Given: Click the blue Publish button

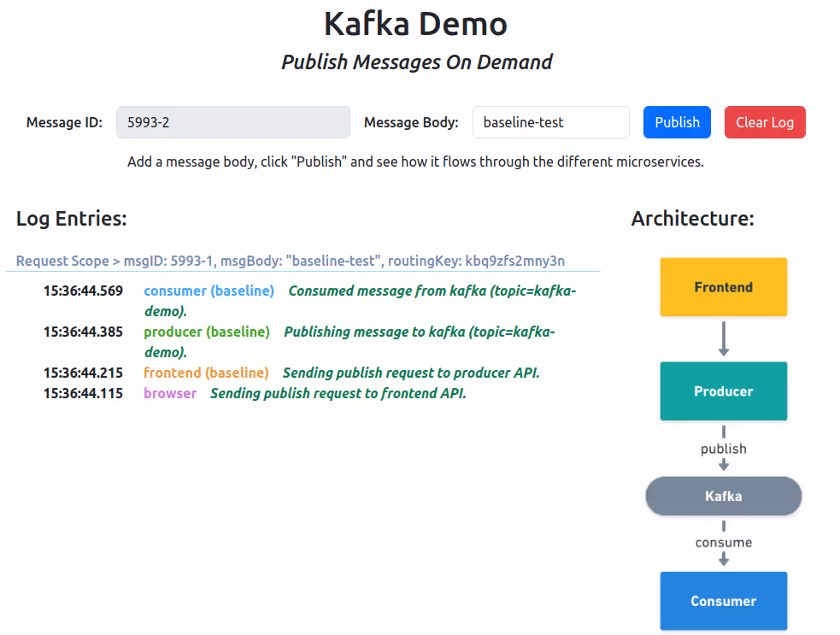Looking at the screenshot, I should point(677,122).
